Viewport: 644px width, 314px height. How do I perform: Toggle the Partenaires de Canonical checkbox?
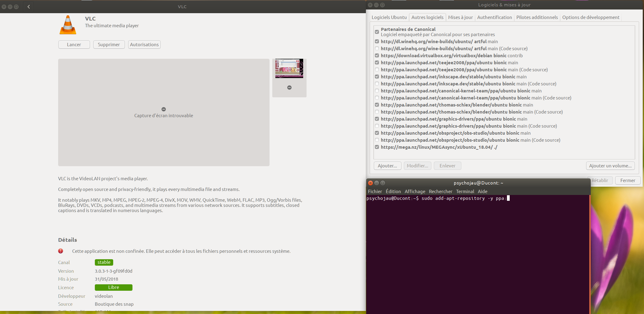coord(377,32)
